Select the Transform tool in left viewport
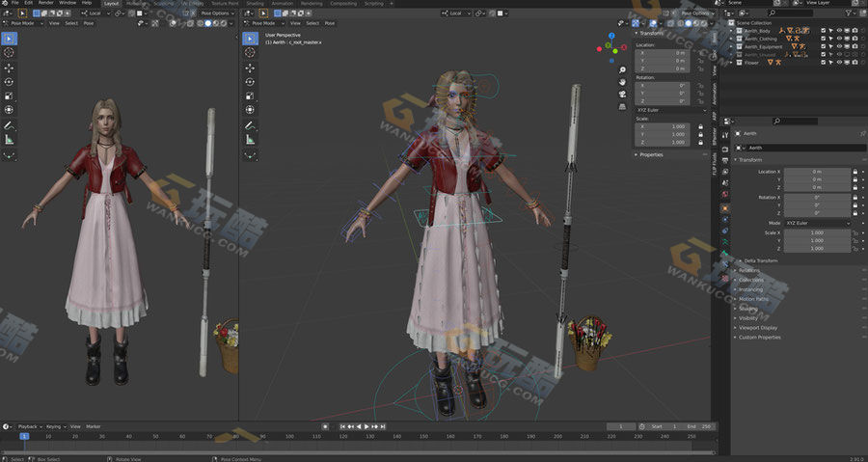The height and width of the screenshot is (462, 868). [10, 110]
